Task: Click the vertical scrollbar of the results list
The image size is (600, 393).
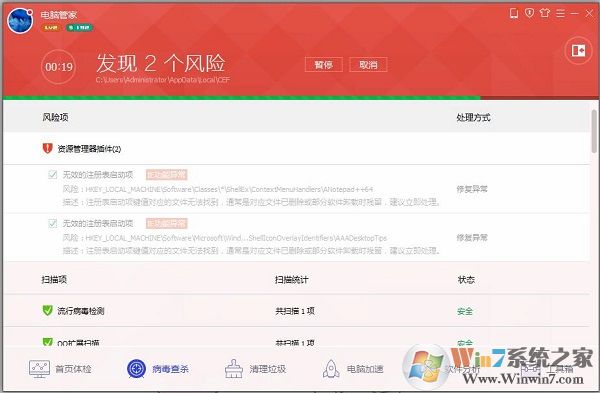Action: [594, 131]
